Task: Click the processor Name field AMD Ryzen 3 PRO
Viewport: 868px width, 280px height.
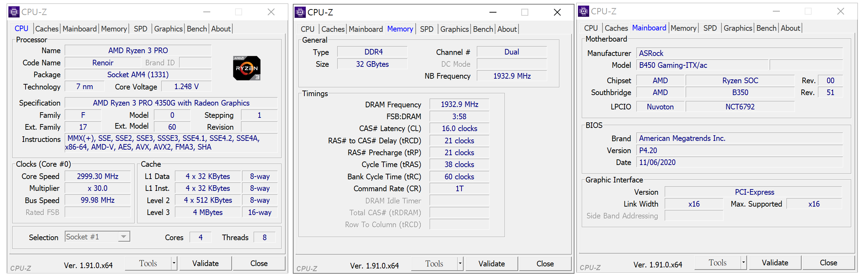Action: 138,50
